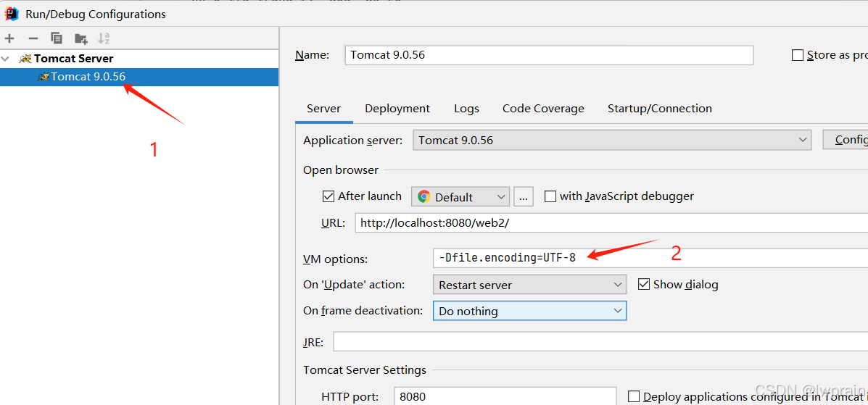
Task: Switch to Code Coverage tab
Action: click(x=543, y=109)
